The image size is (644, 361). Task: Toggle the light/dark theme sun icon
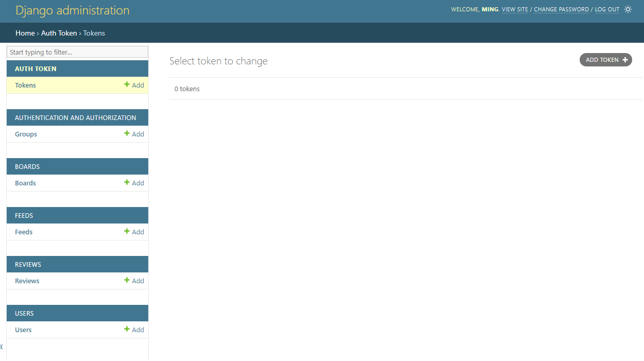[628, 9]
